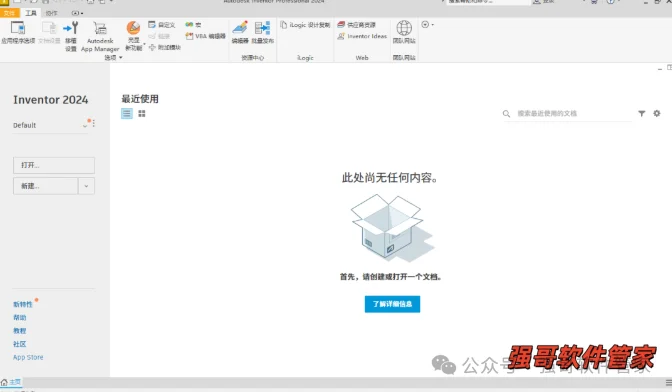
Task: Open Application Options (应用程序选项)
Action: click(x=18, y=32)
